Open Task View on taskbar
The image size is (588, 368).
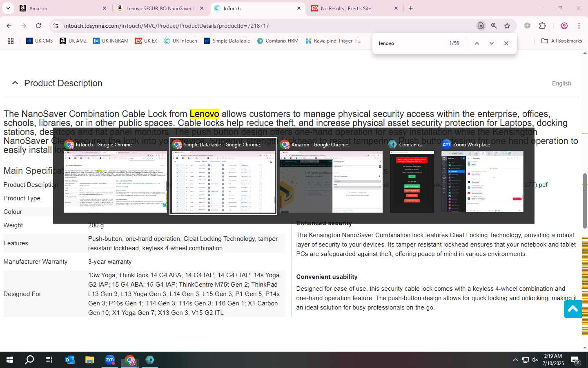49,360
